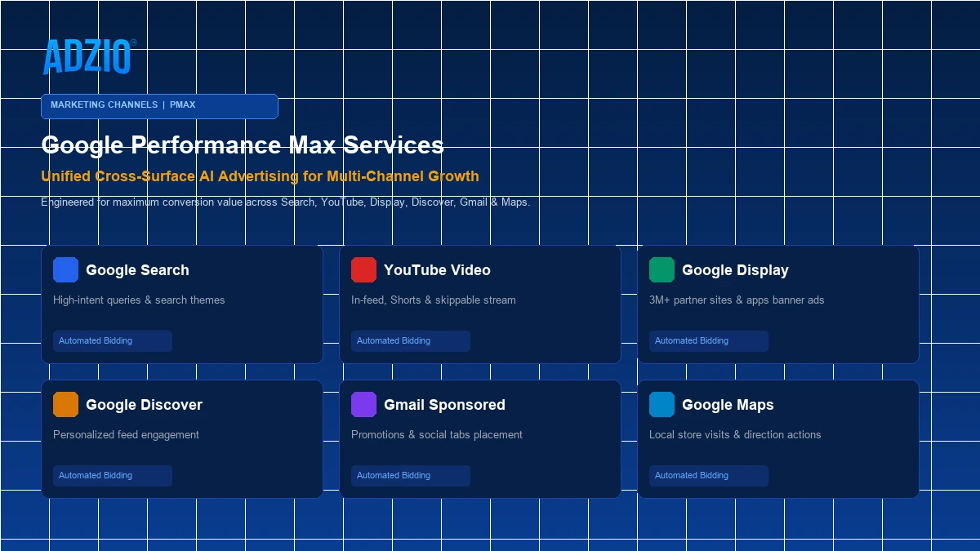The width and height of the screenshot is (980, 551).
Task: Open the Gmail Sponsored card title
Action: [444, 405]
